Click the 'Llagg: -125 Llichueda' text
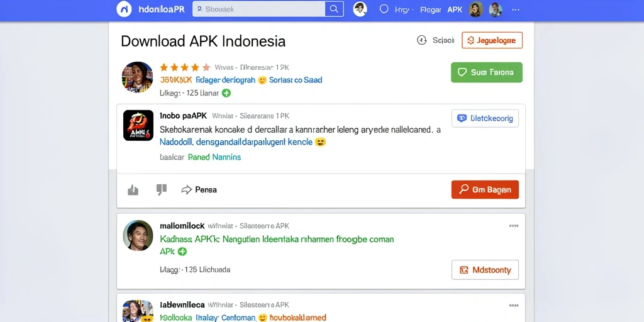The height and width of the screenshot is (322, 644). (x=195, y=270)
